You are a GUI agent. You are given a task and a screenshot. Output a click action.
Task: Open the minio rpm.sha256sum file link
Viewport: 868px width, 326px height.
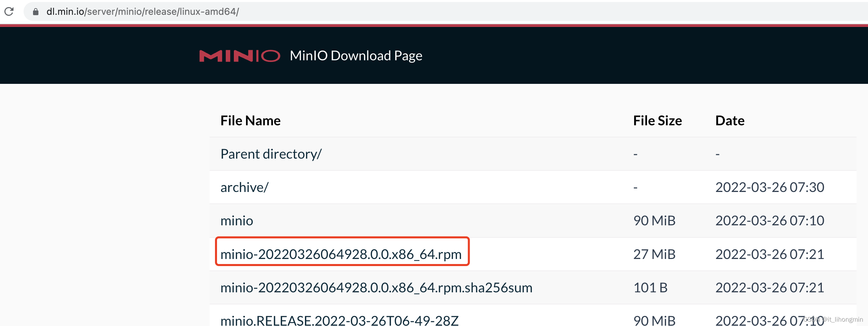click(x=376, y=288)
